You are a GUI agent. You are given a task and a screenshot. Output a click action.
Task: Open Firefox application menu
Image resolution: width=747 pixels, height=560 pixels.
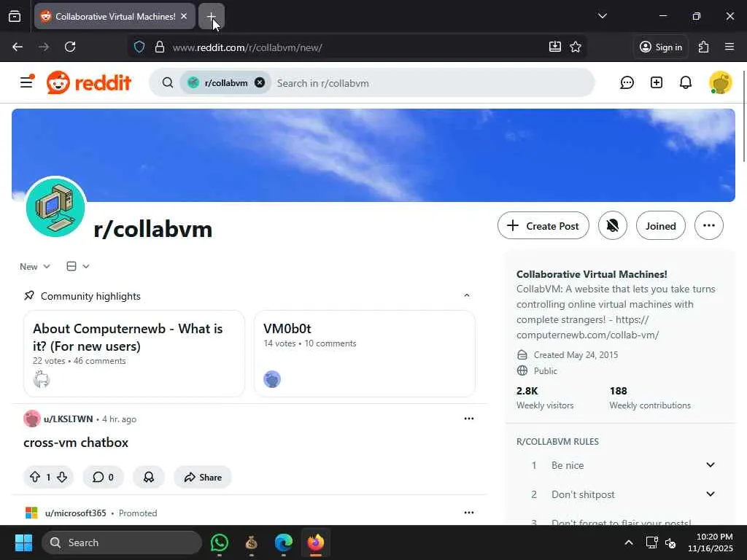pyautogui.click(x=729, y=47)
